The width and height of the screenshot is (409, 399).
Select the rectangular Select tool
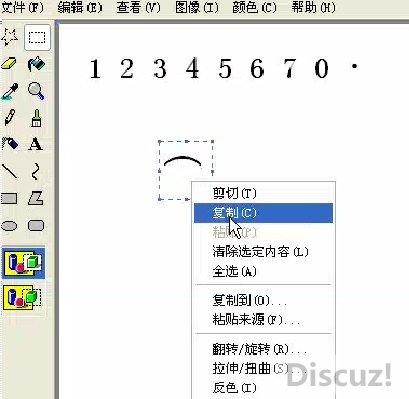tap(37, 37)
